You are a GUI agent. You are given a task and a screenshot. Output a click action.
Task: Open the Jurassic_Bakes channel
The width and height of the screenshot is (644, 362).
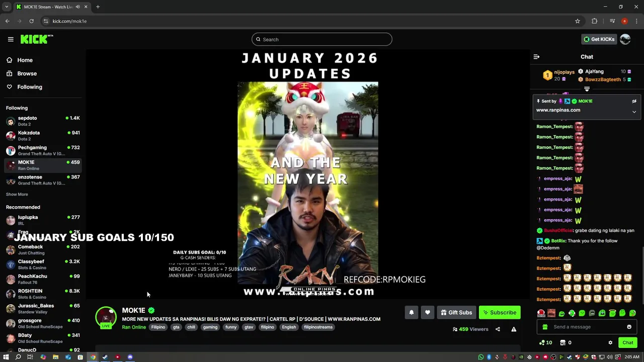pos(43,308)
